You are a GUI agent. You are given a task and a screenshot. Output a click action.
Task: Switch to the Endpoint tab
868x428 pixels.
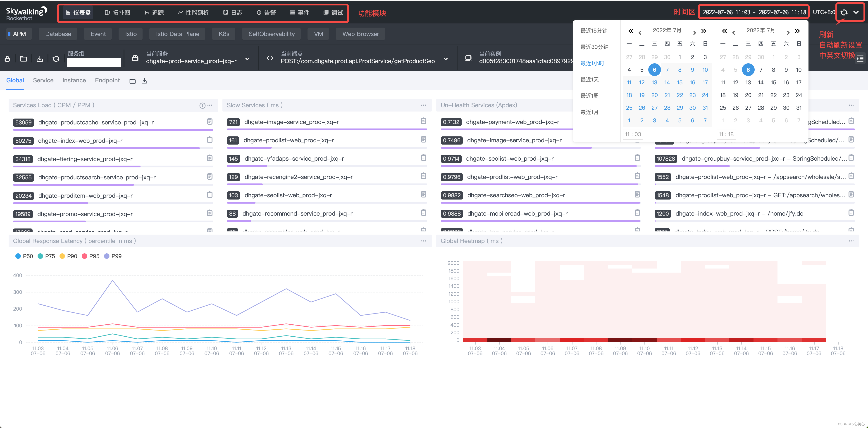tap(107, 81)
